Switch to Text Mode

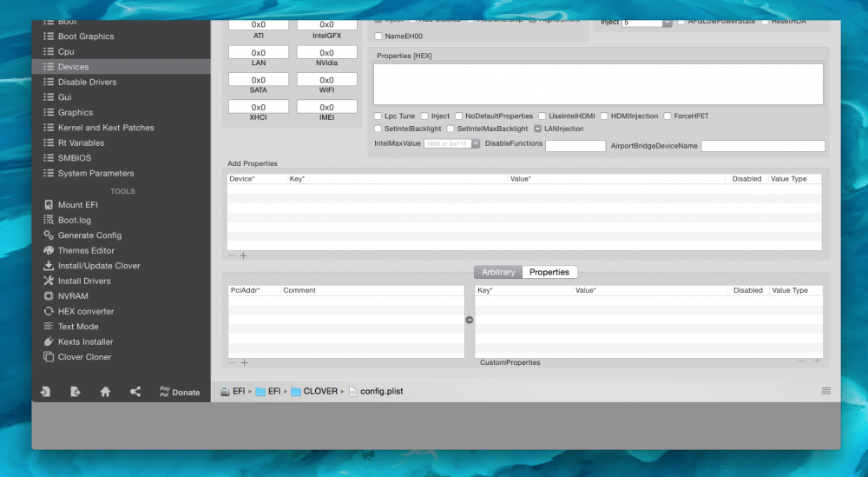click(78, 327)
